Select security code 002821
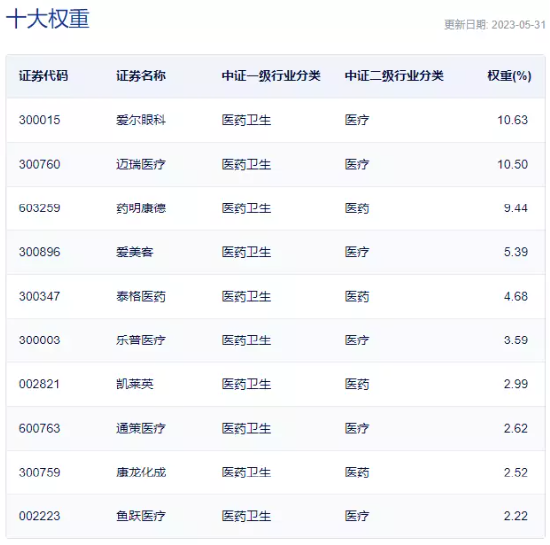This screenshot has height=545, width=550. pyautogui.click(x=40, y=384)
